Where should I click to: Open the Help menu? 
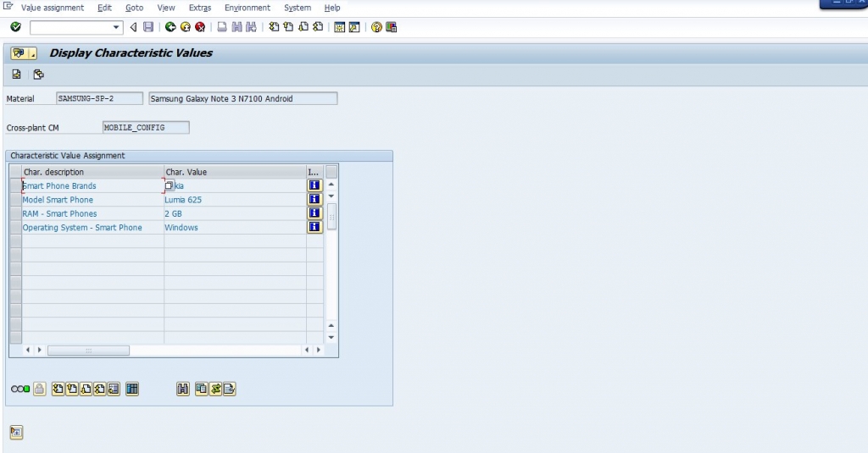332,8
